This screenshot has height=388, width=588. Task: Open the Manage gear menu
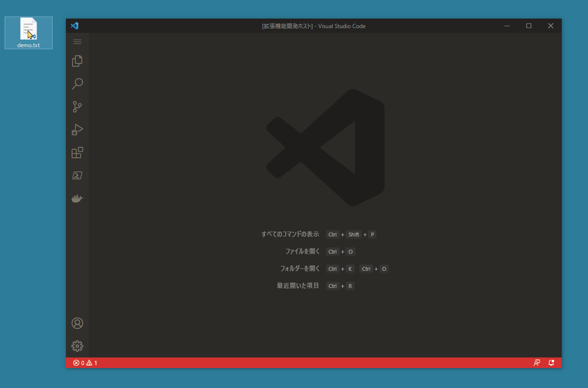(77, 346)
